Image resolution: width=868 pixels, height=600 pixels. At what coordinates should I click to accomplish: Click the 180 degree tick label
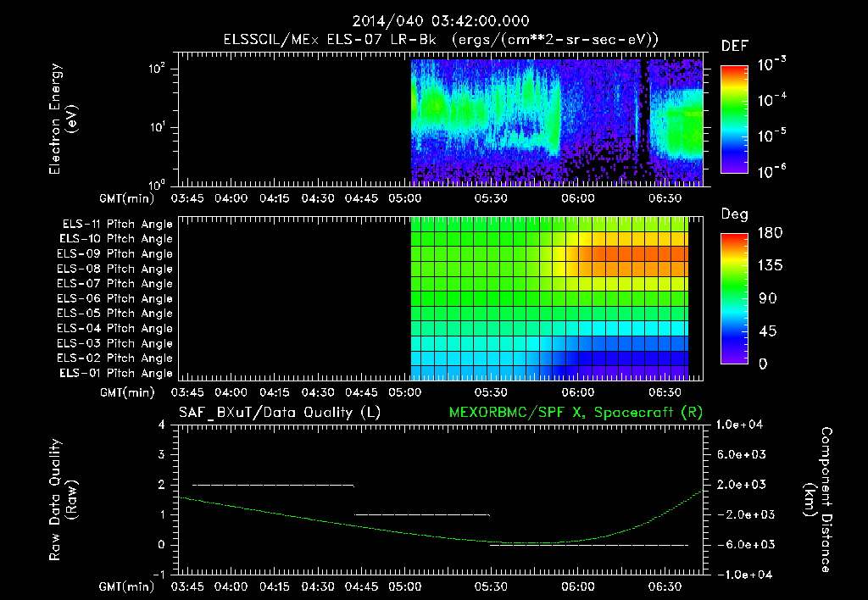tap(770, 232)
